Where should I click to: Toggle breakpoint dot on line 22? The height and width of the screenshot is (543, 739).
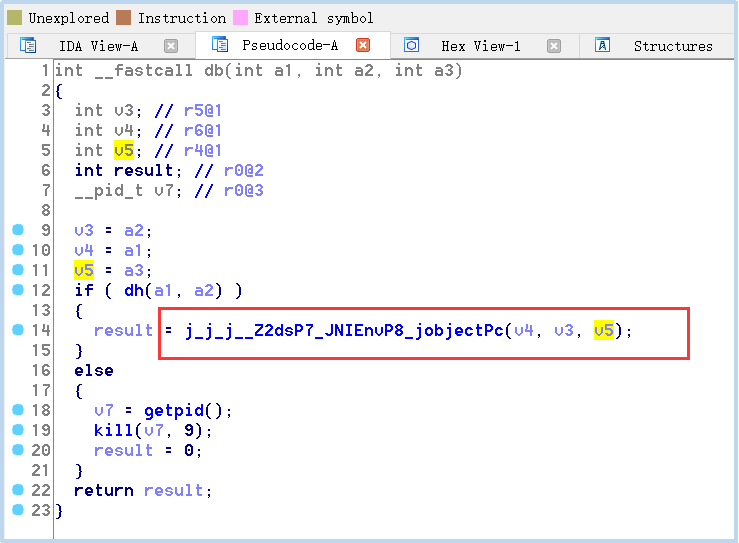18,490
